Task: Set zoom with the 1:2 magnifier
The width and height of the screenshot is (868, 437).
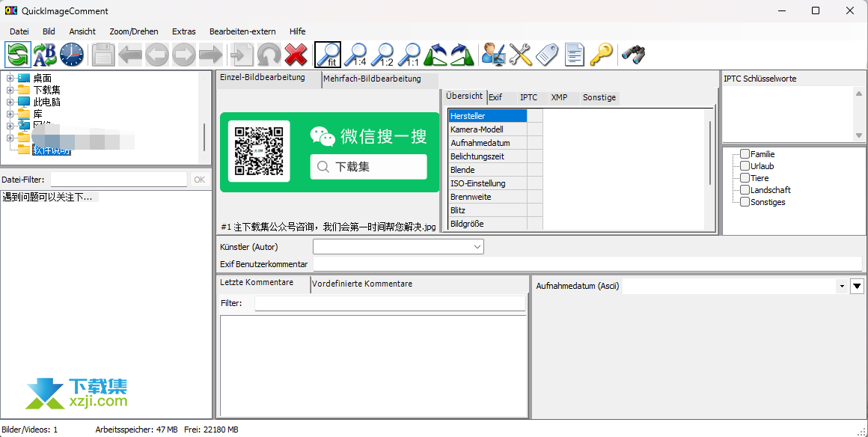Action: click(x=382, y=55)
